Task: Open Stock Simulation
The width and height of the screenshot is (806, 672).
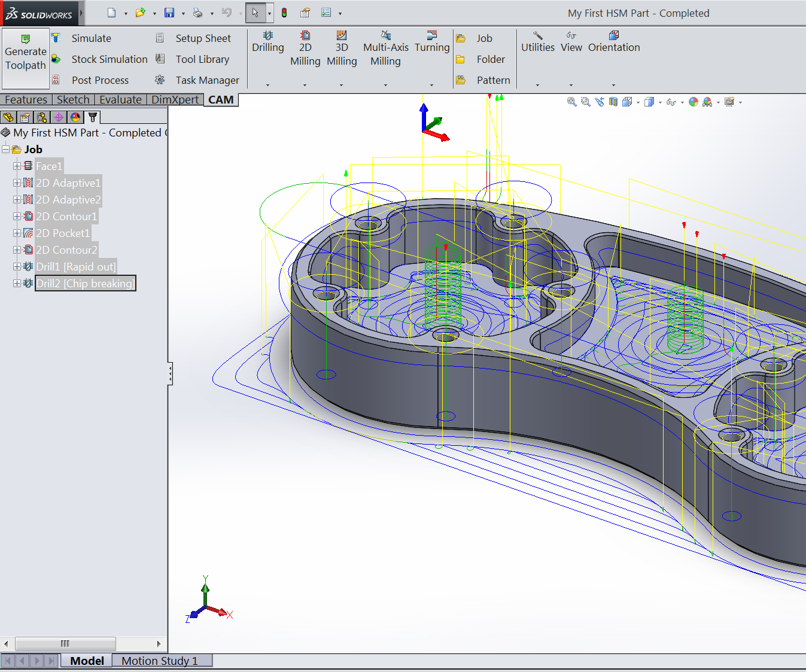Action: click(99, 59)
